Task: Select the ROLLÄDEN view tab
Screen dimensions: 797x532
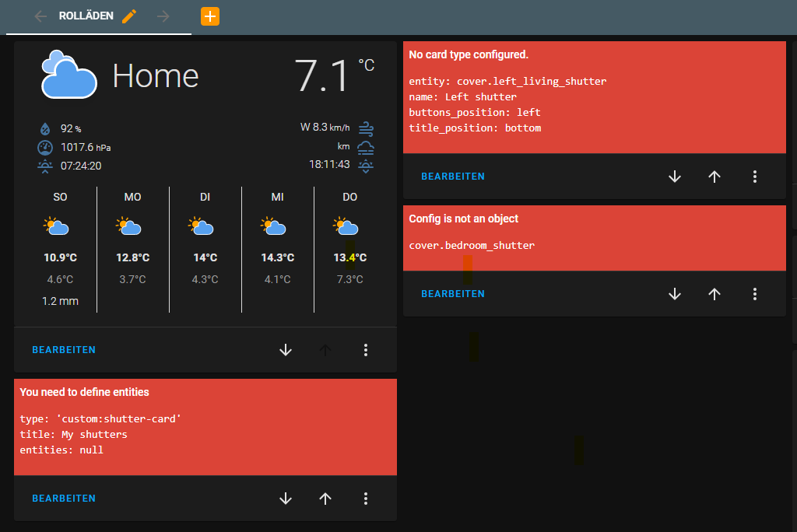Action: point(86,16)
